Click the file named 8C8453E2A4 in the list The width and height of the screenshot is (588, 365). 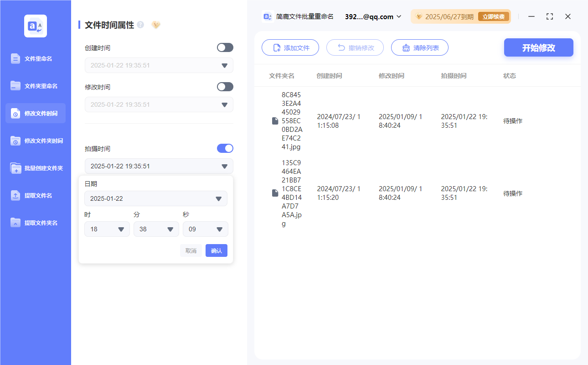(292, 120)
